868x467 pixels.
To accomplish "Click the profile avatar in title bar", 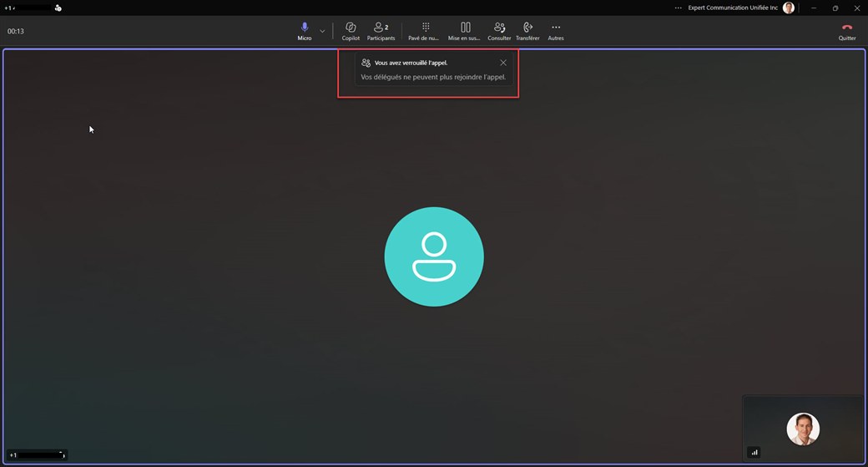I will click(789, 8).
